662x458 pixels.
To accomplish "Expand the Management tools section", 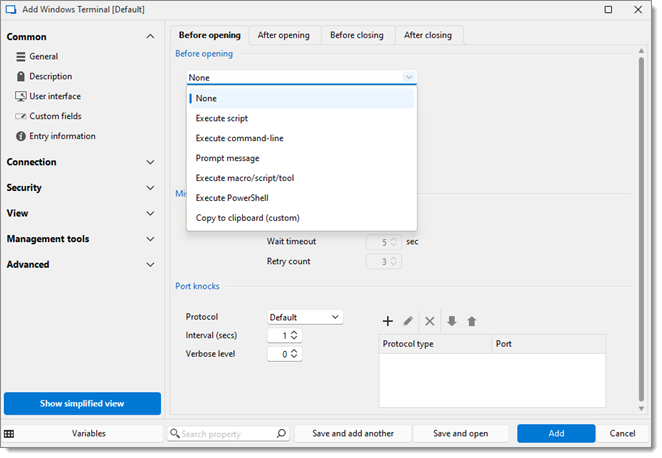I will point(150,239).
